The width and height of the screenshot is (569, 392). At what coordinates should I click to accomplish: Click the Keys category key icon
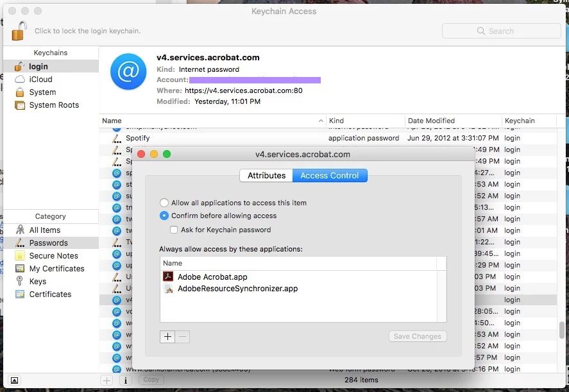20,281
